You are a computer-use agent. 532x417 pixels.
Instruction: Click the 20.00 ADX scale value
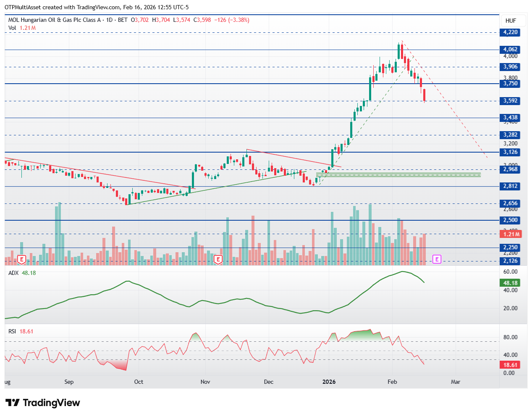(x=511, y=308)
